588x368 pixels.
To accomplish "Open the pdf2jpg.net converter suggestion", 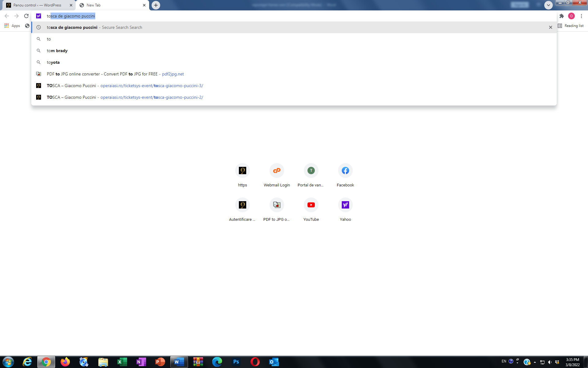I will pos(294,74).
